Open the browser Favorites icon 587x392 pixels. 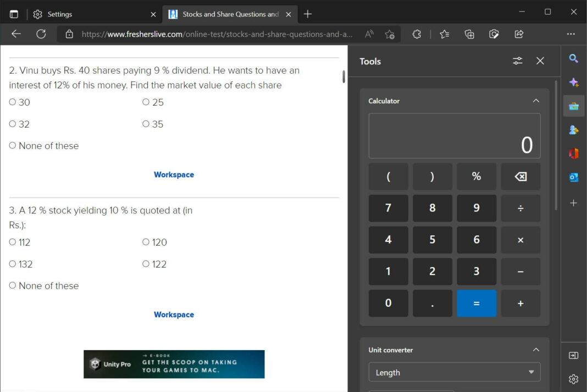tap(444, 34)
